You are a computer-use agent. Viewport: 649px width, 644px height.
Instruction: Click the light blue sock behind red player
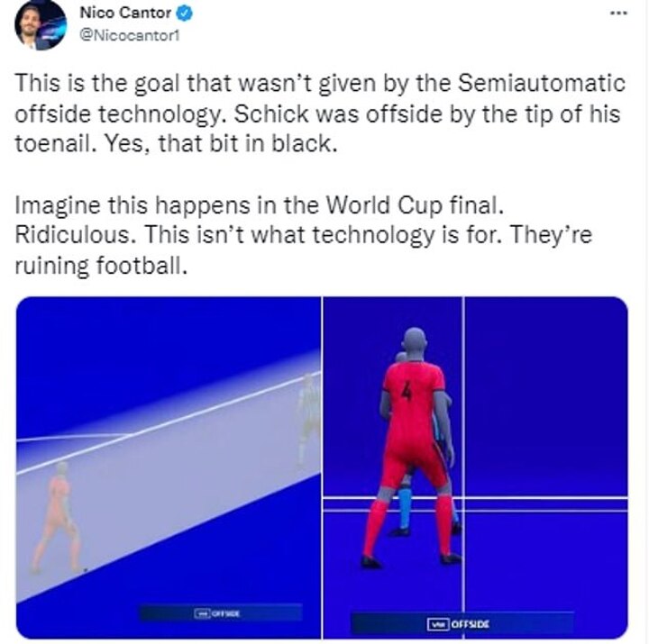pos(406,508)
